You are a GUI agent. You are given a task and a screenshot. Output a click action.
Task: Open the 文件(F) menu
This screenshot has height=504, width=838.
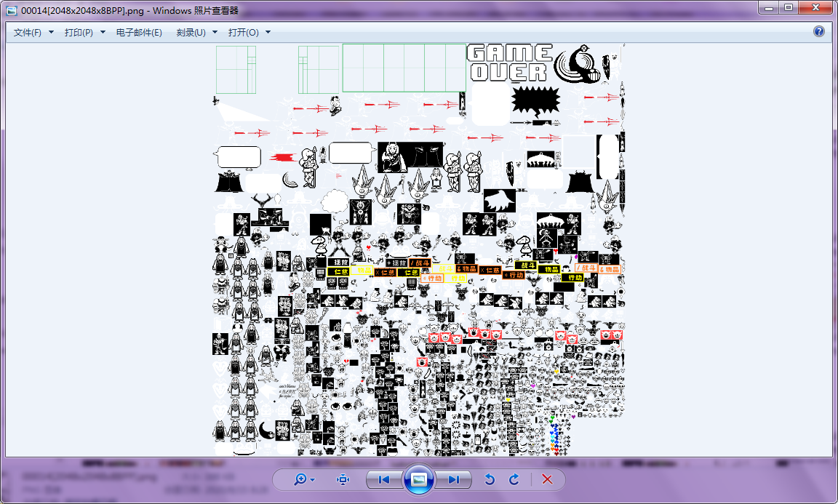click(27, 33)
